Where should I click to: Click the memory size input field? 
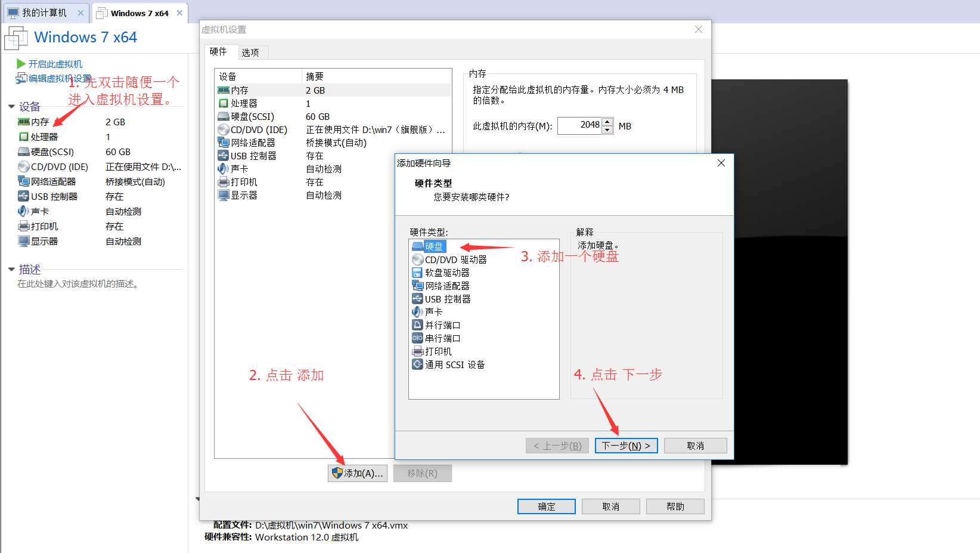[579, 125]
